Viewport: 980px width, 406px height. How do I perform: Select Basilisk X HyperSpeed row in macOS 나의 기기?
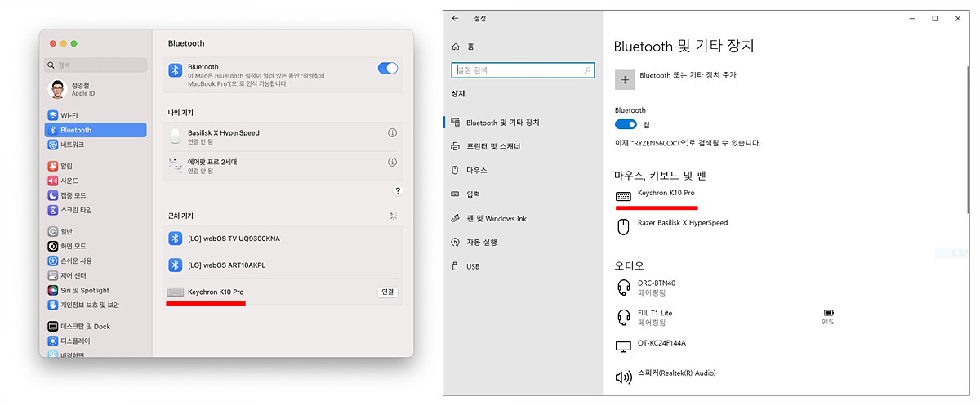click(283, 136)
